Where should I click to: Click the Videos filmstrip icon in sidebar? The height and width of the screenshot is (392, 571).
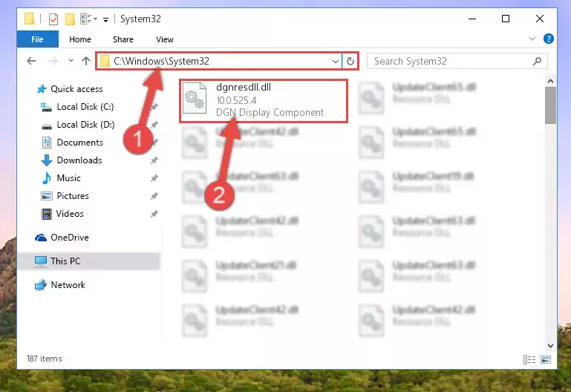tap(47, 214)
